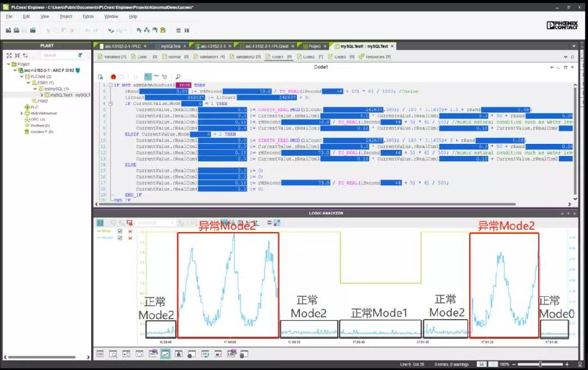Adjust the status bar zoom slider handle
This screenshot has height=370, width=588.
pos(540,365)
